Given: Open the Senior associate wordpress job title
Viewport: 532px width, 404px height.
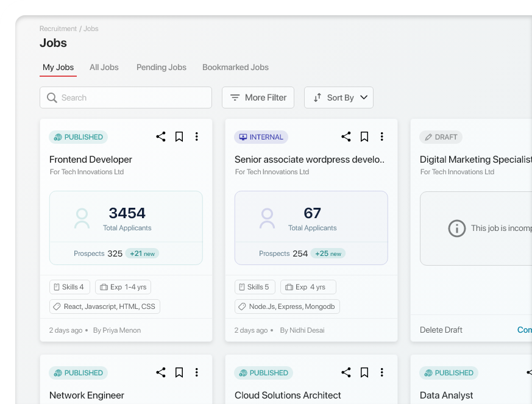Looking at the screenshot, I should [x=310, y=160].
